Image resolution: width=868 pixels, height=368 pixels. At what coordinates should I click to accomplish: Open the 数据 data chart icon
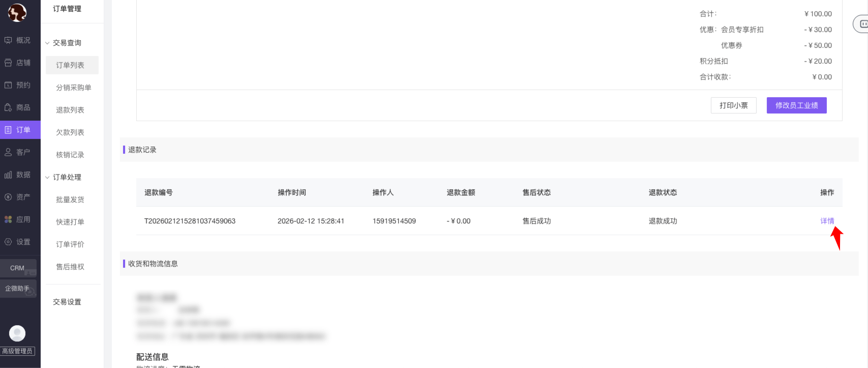point(8,175)
